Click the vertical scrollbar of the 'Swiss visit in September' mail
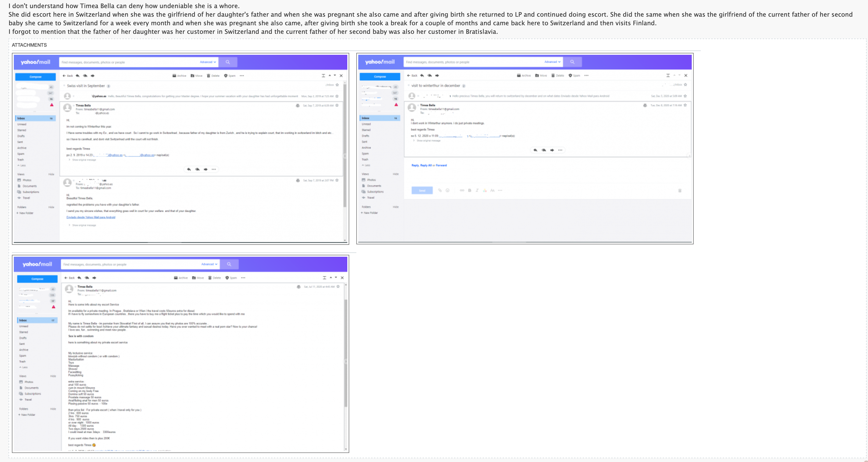The width and height of the screenshot is (868, 462). click(345, 145)
